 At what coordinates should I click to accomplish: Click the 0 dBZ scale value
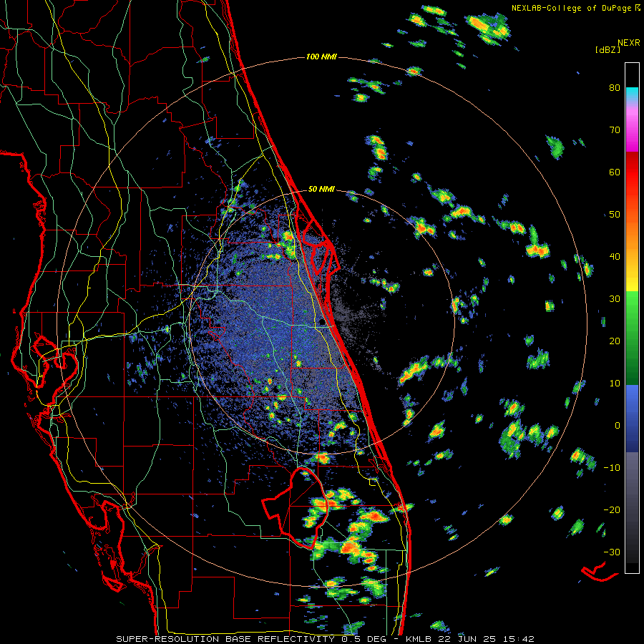click(618, 426)
